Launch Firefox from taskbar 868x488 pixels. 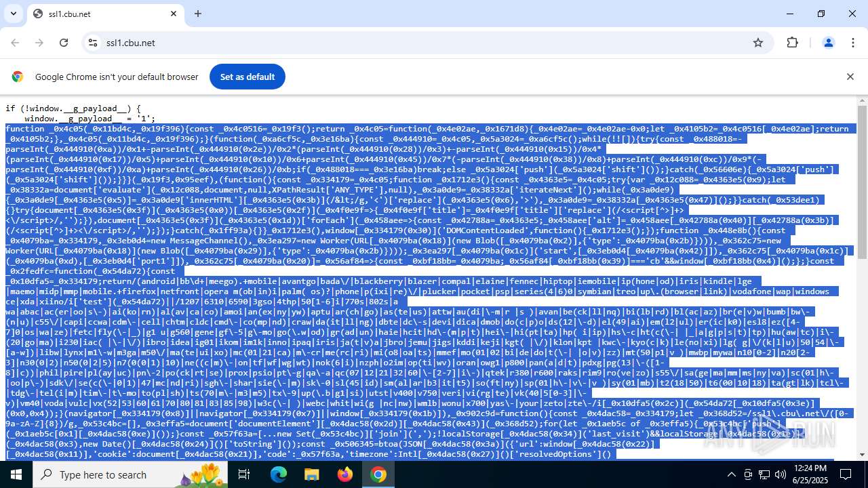coord(345,474)
